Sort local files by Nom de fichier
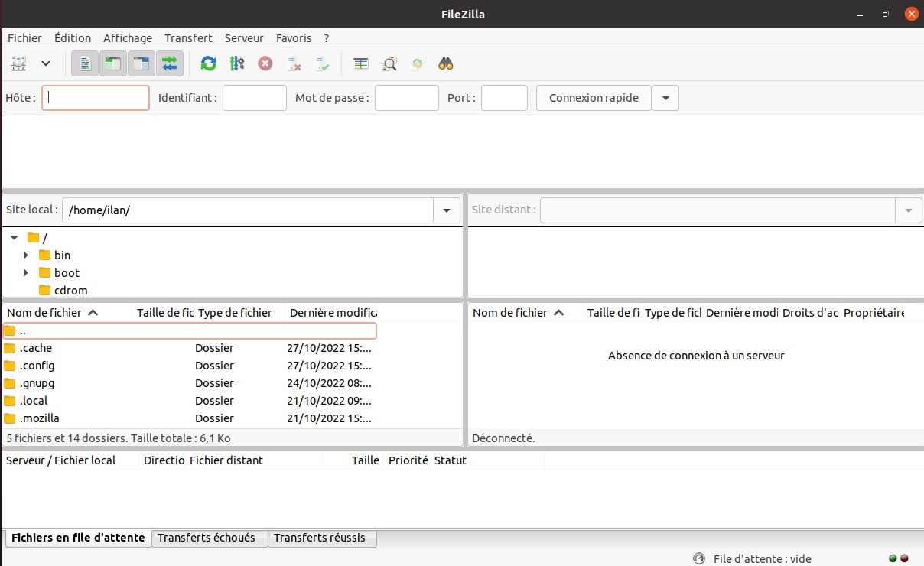The height and width of the screenshot is (566, 924). (68, 313)
